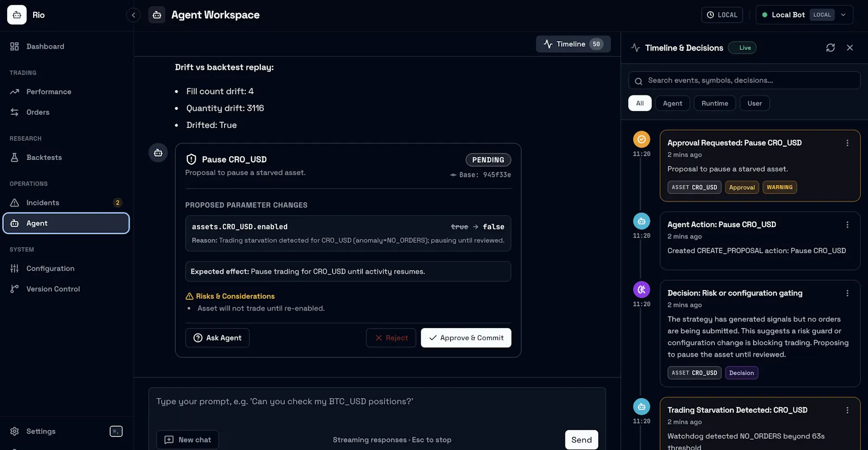
Task: Click the Send button
Action: click(x=582, y=440)
